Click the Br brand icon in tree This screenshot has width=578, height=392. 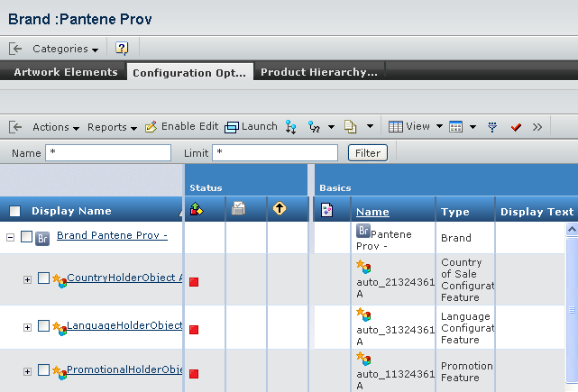pyautogui.click(x=42, y=239)
